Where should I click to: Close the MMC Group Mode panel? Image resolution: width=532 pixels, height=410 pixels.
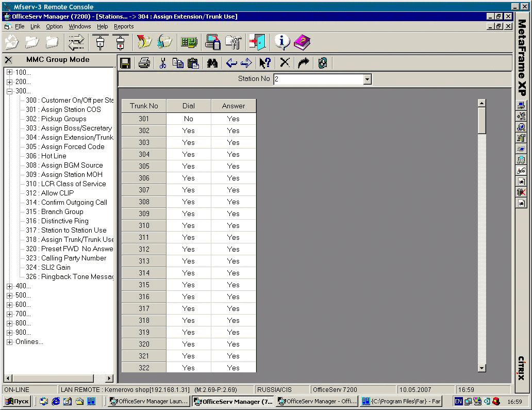[8, 60]
